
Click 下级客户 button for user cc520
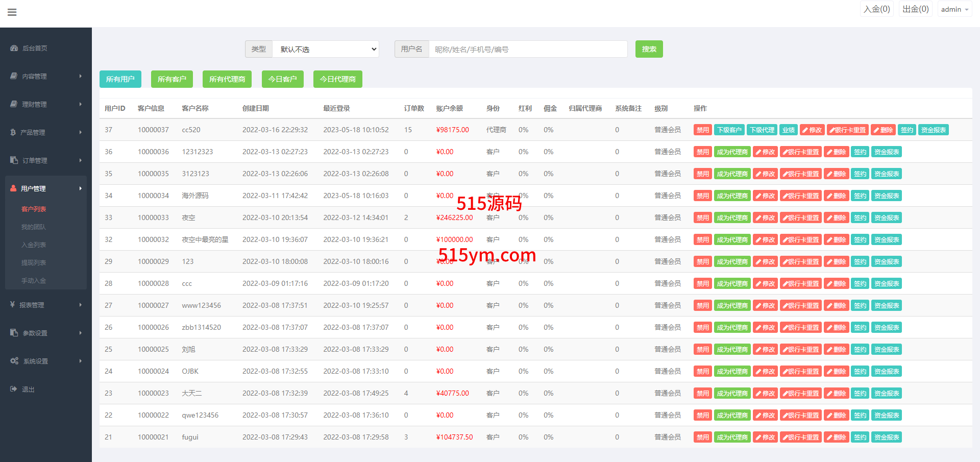[729, 130]
